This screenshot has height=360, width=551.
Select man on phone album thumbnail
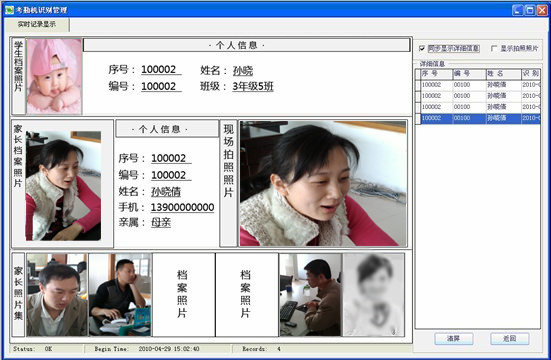pyautogui.click(x=120, y=295)
